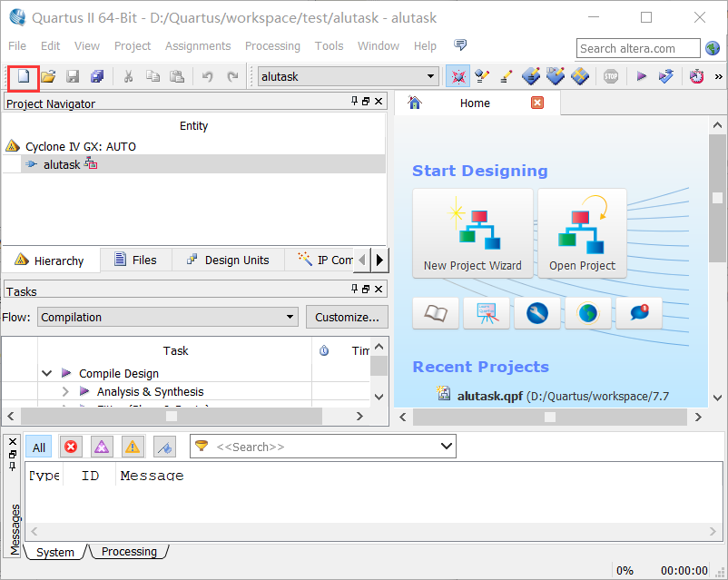Open the Window menu
Image resolution: width=728 pixels, height=580 pixels.
379,46
